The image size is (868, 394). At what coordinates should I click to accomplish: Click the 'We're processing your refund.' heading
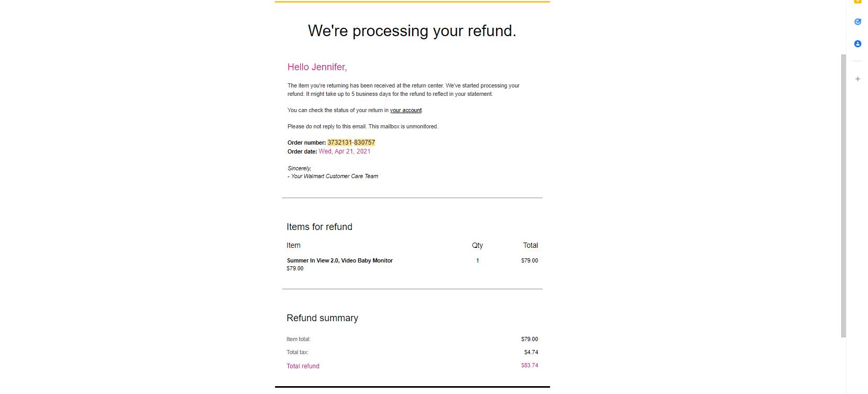point(412,31)
